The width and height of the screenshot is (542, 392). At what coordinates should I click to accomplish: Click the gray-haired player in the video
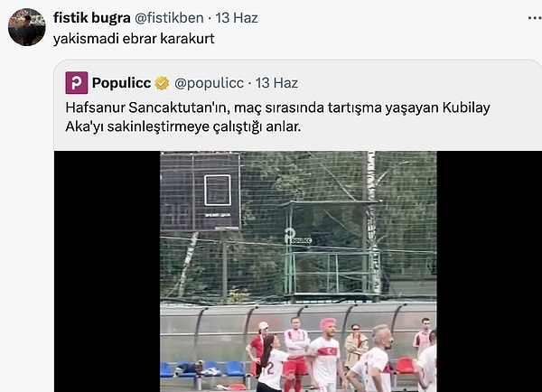point(375,358)
